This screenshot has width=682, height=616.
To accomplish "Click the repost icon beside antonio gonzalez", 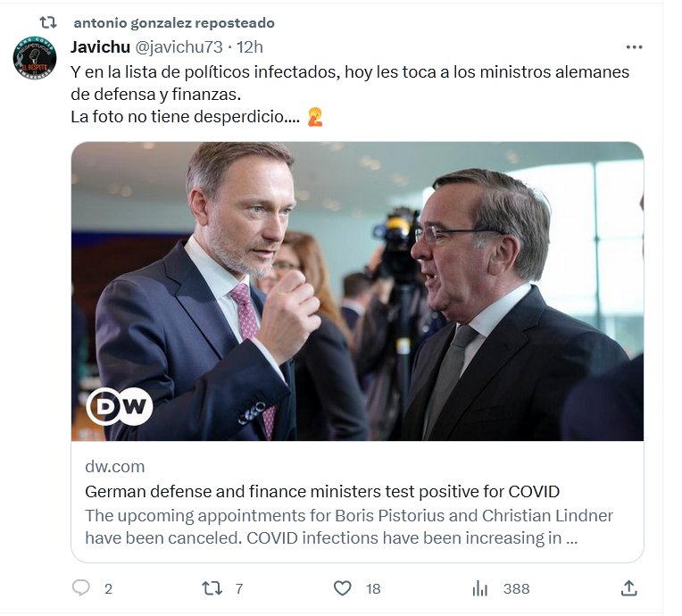I will pos(48,22).
